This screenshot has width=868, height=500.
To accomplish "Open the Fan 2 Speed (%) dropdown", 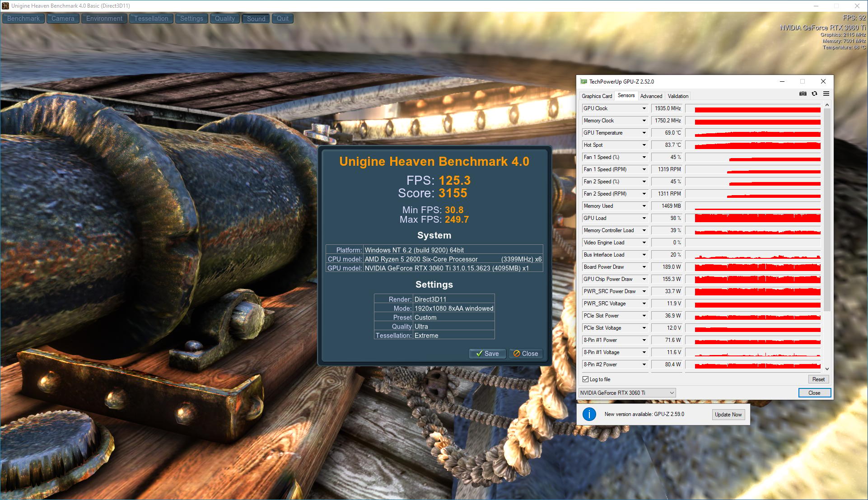I will (644, 182).
